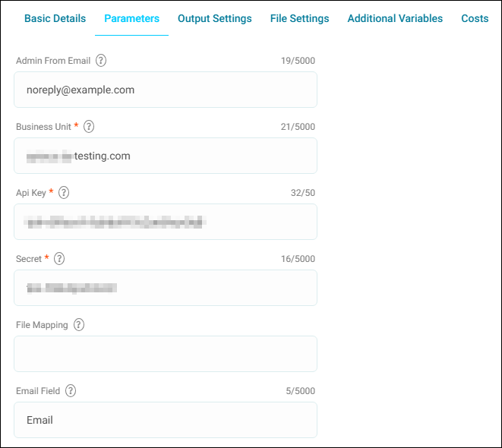Show help for Email Field
Screen dimensions: 502x448
click(x=71, y=391)
